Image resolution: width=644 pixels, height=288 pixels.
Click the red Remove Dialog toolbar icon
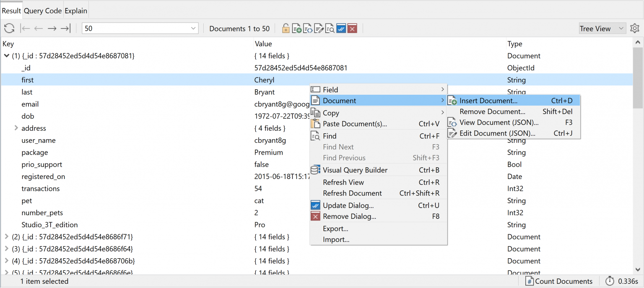point(352,28)
